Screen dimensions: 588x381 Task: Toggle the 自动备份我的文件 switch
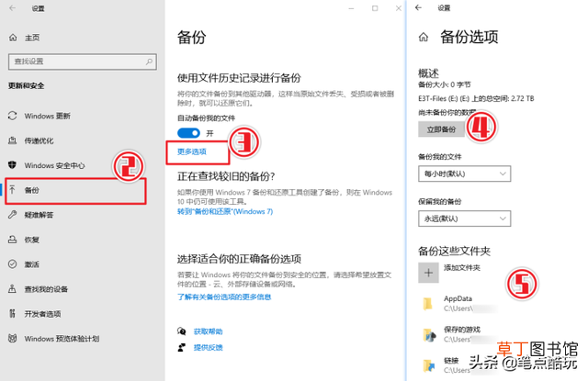[x=188, y=133]
